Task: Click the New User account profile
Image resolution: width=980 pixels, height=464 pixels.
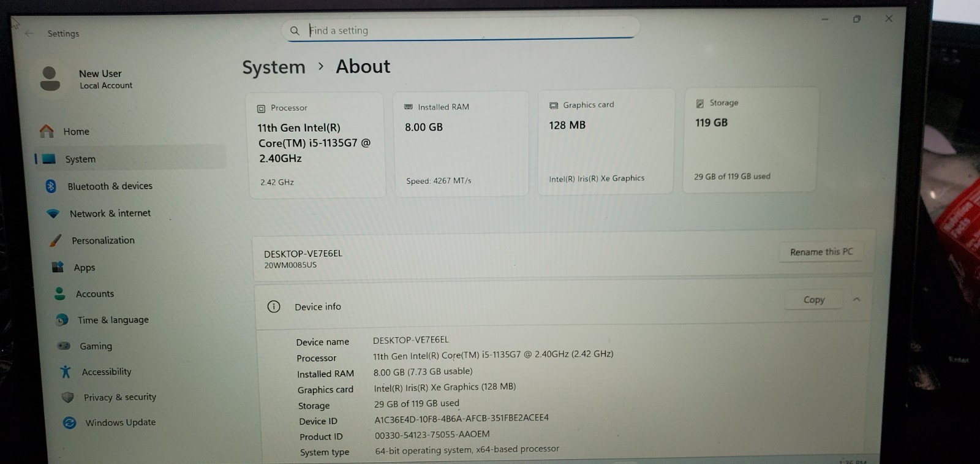Action: (x=86, y=79)
